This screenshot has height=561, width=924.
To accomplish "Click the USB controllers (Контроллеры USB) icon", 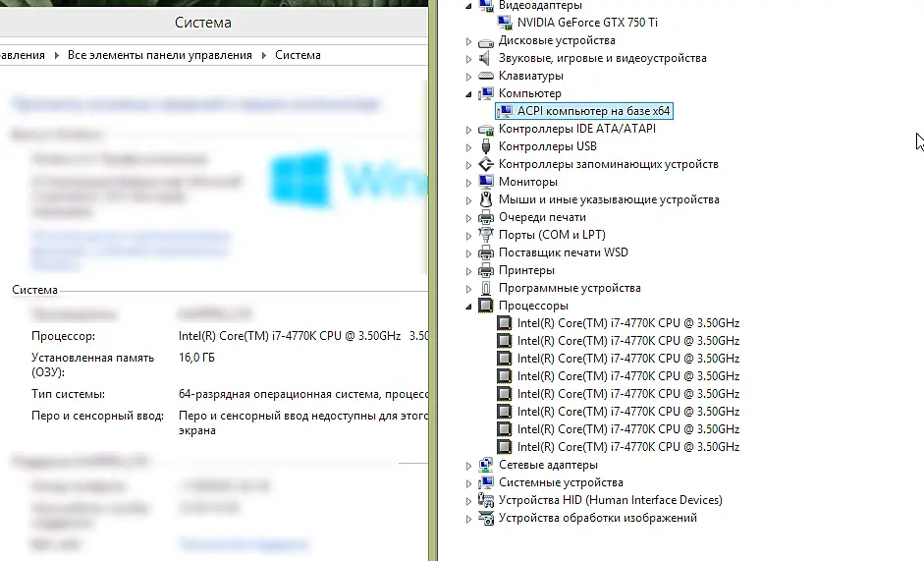I will point(486,146).
